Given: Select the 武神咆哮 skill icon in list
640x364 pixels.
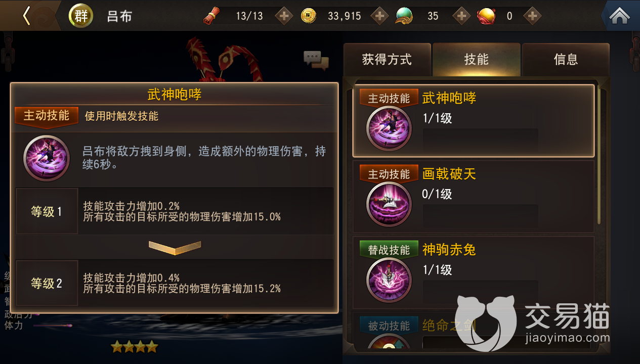Looking at the screenshot, I should click(389, 128).
